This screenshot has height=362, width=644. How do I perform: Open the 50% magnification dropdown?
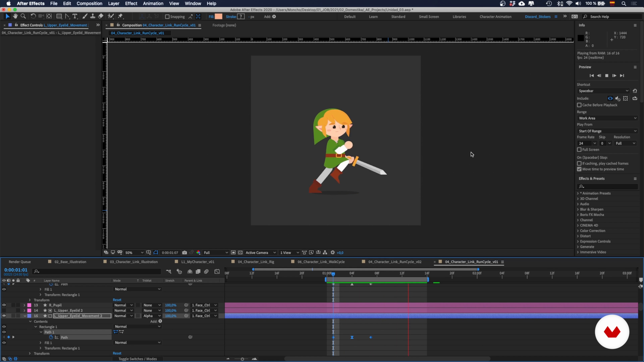(134, 253)
